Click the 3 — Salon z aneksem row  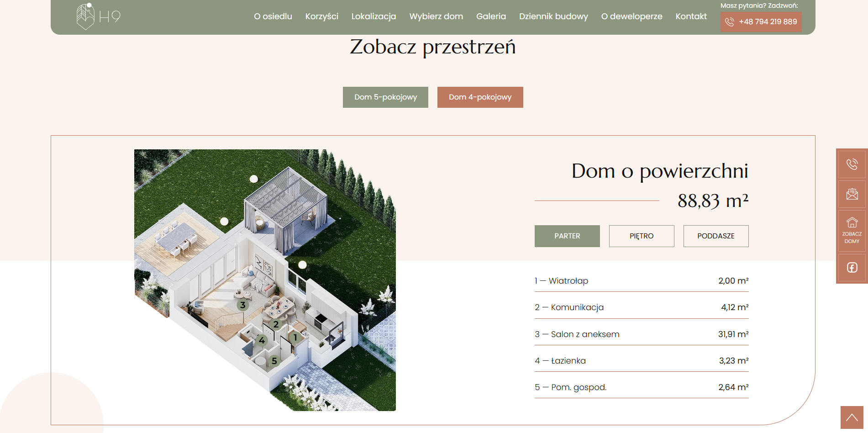(x=642, y=334)
